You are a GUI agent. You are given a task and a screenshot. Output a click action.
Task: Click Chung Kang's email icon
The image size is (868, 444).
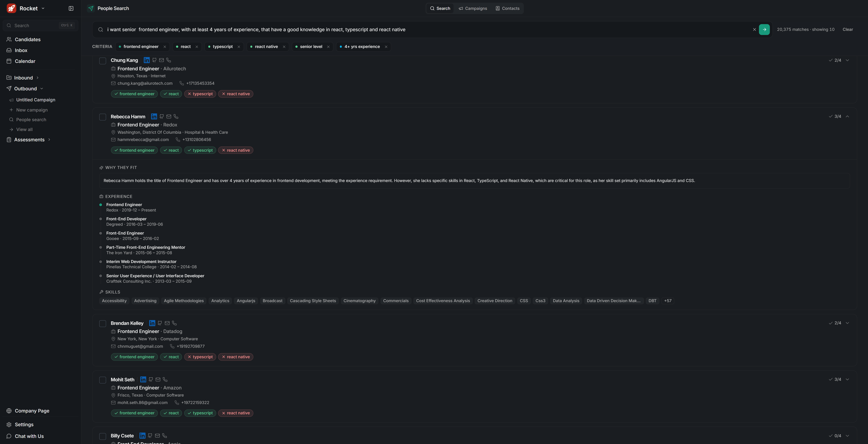click(x=161, y=60)
